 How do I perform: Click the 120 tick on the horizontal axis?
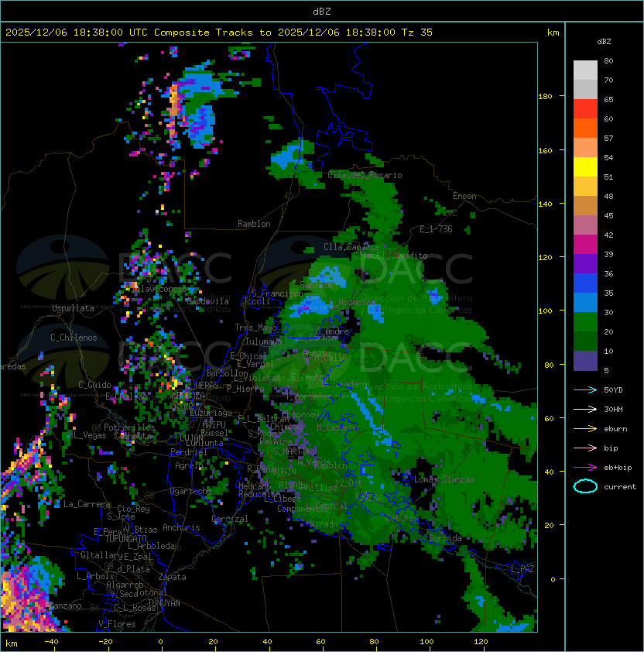(481, 642)
